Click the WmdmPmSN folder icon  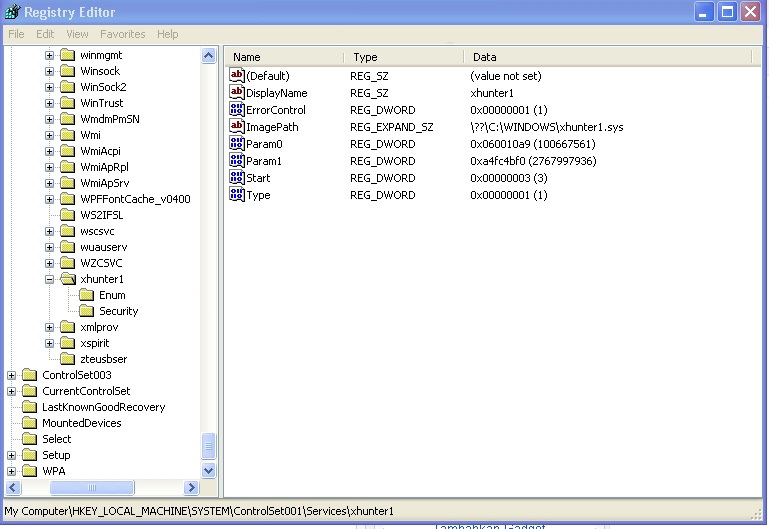click(x=67, y=119)
